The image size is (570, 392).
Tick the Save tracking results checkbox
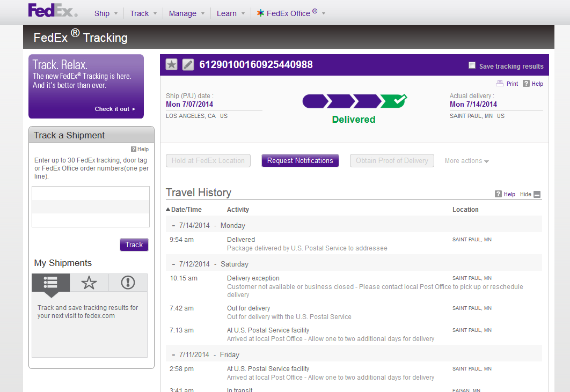pos(472,65)
